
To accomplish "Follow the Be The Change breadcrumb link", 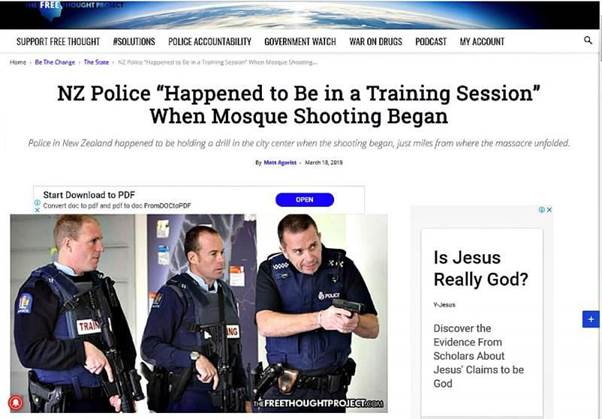I will 55,62.
